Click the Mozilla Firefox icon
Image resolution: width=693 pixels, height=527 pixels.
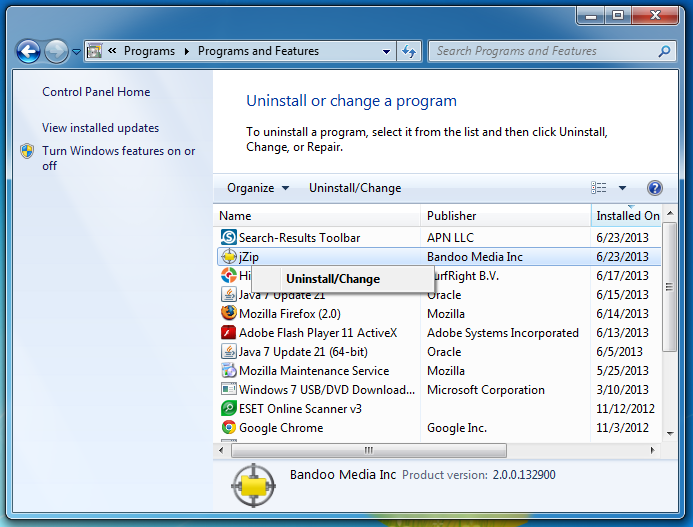point(228,313)
